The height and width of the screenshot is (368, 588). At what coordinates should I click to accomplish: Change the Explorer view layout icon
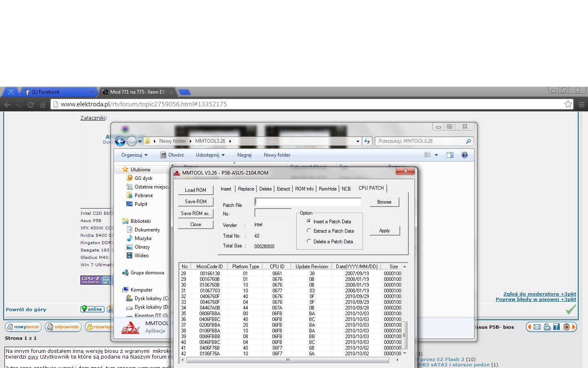tap(428, 155)
